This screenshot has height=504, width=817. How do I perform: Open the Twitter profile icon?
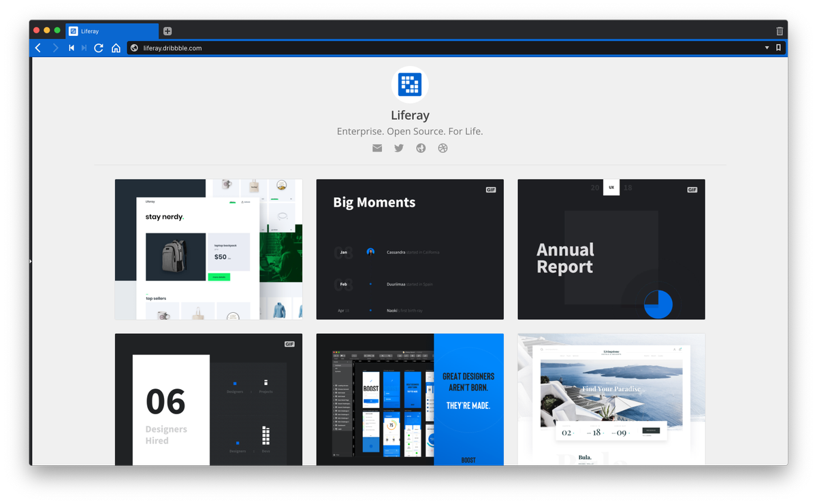(x=399, y=148)
